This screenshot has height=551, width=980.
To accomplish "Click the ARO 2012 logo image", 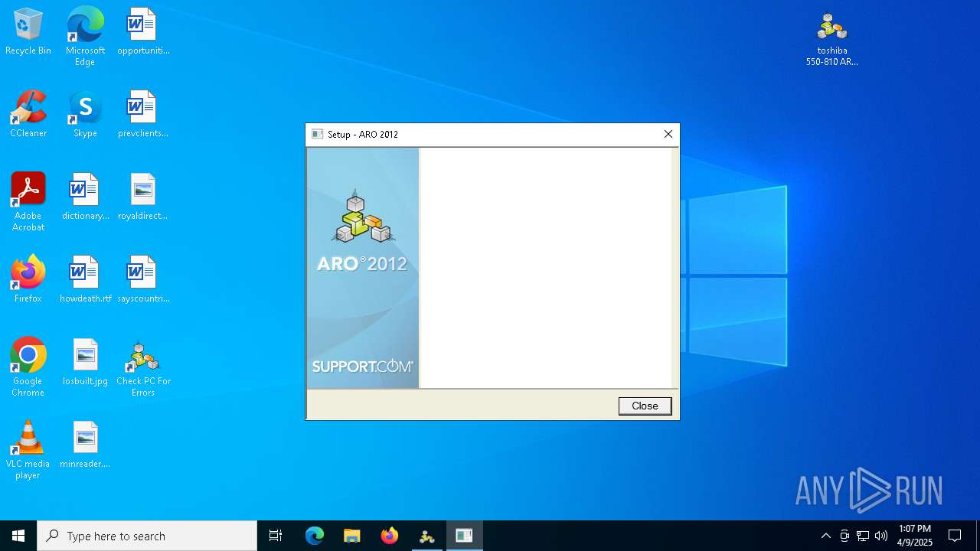I will coord(363,268).
